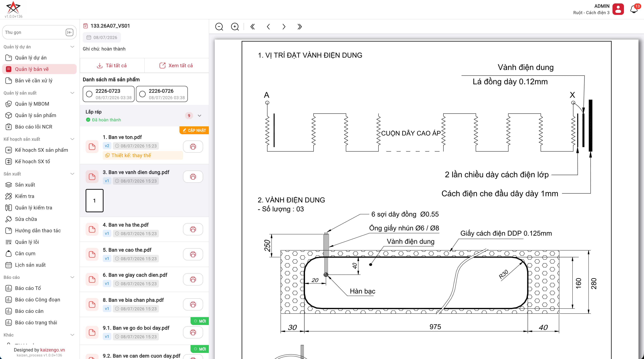Open Lịch sản xuất page
The height and width of the screenshot is (359, 644).
click(39, 265)
